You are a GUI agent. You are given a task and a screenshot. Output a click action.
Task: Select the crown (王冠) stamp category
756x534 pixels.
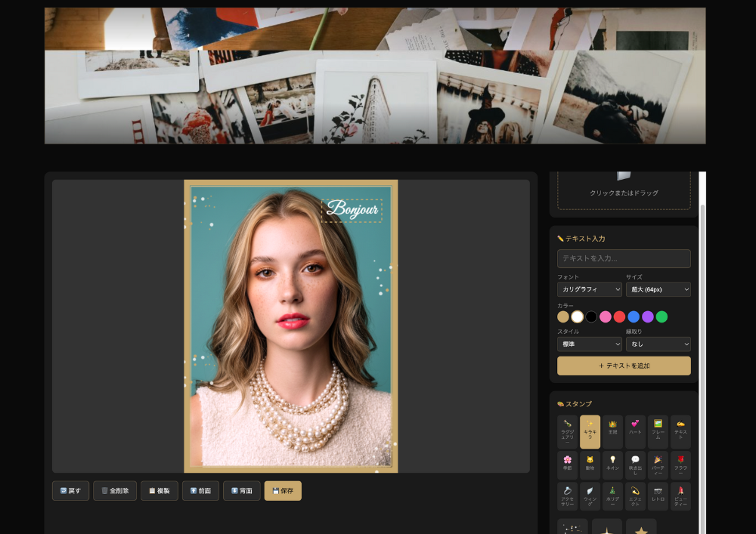[x=612, y=431]
